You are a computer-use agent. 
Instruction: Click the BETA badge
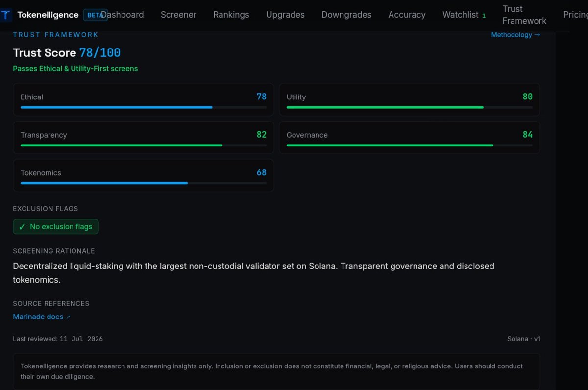[x=95, y=15]
